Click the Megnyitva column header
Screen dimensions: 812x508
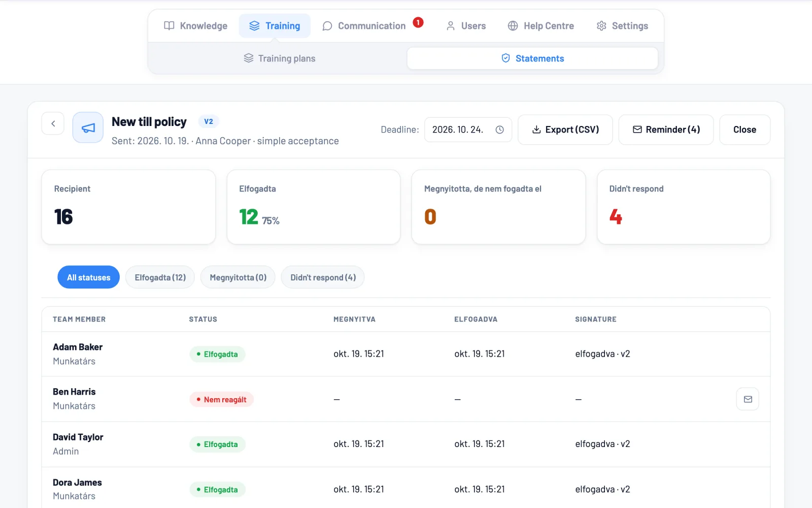click(354, 319)
